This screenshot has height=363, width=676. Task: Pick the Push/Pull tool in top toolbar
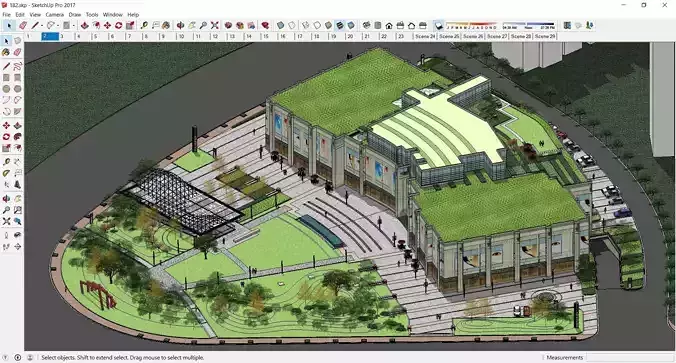click(84, 26)
